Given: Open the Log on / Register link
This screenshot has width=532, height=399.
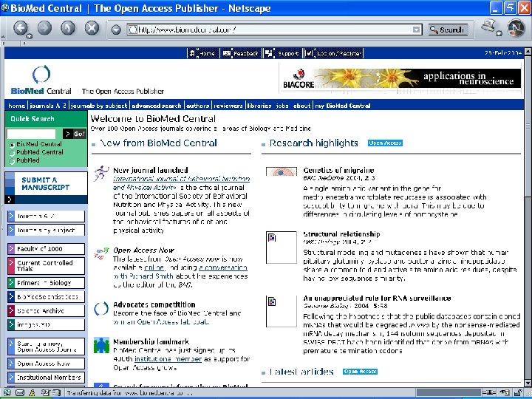Looking at the screenshot, I should pyautogui.click(x=333, y=53).
